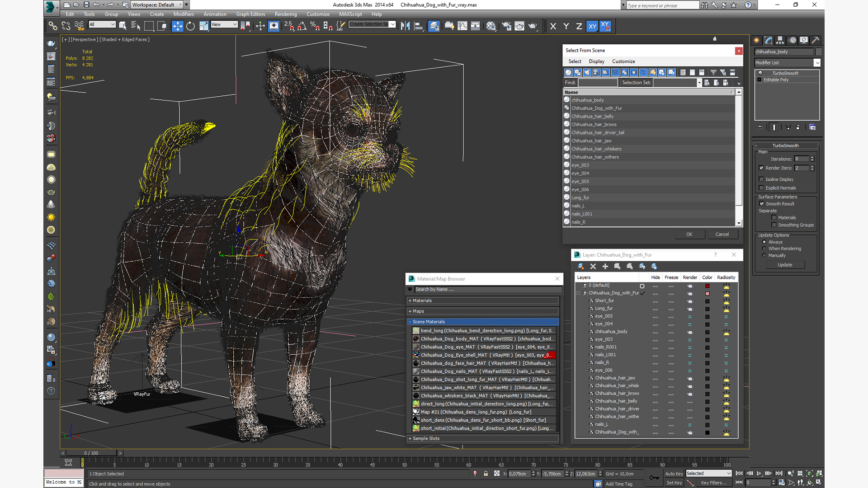Viewport: 868px width, 488px height.
Task: Toggle TurboSmooth modifier lightbulb visibility
Action: [x=760, y=73]
